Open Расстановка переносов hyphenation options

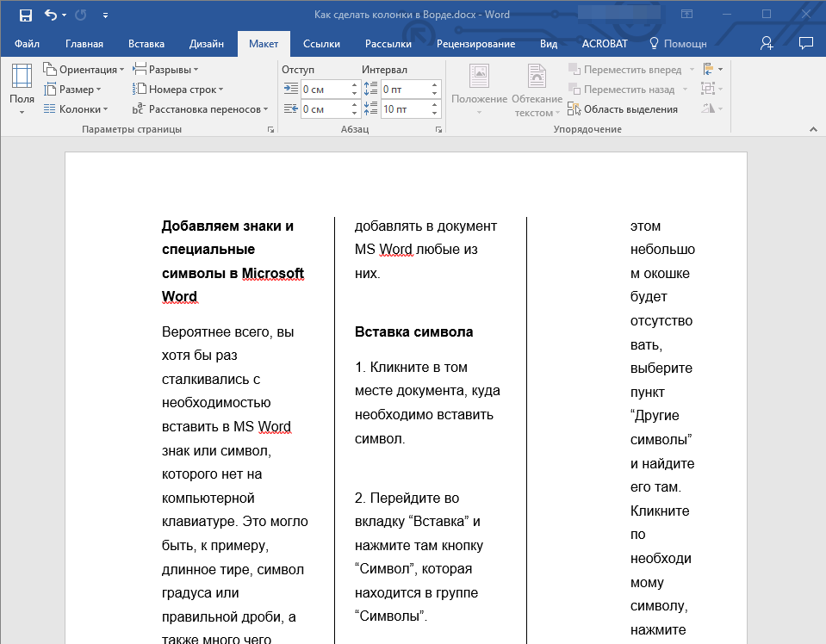click(202, 109)
